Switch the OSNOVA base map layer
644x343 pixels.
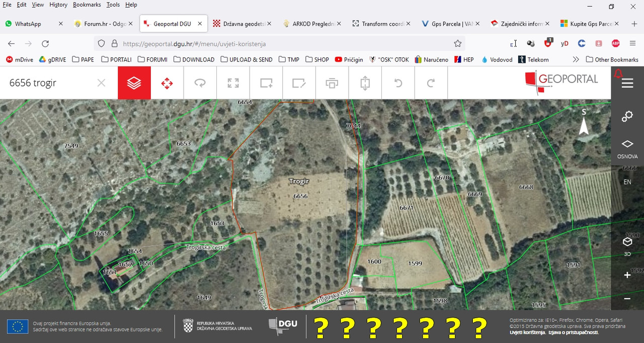click(x=627, y=149)
